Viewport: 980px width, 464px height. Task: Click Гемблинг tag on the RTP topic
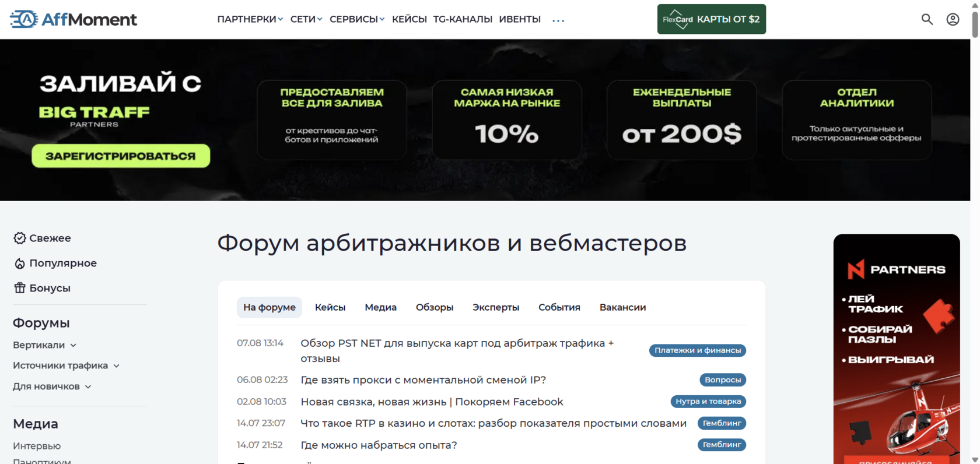click(x=722, y=423)
